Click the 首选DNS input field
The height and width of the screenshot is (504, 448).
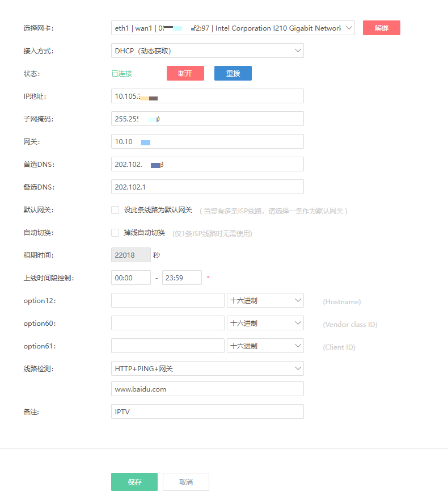coord(207,164)
